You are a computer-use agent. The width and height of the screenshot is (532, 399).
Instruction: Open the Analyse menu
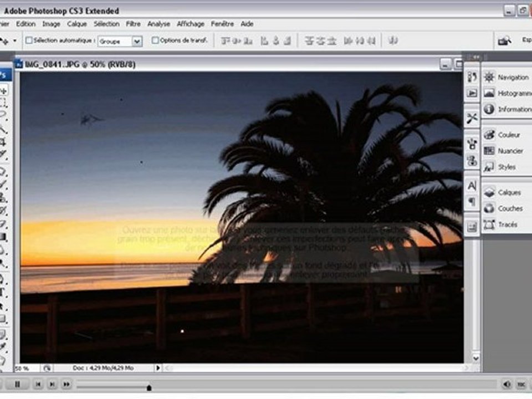pos(159,24)
